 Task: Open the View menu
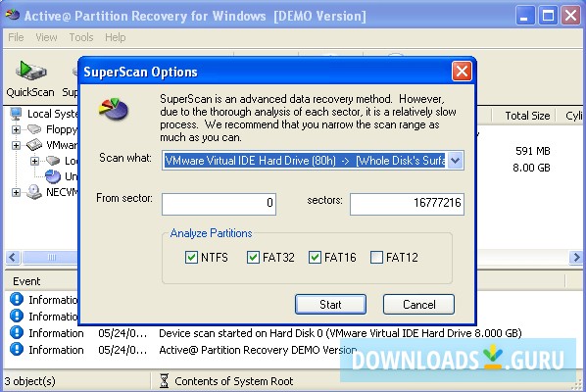click(46, 37)
